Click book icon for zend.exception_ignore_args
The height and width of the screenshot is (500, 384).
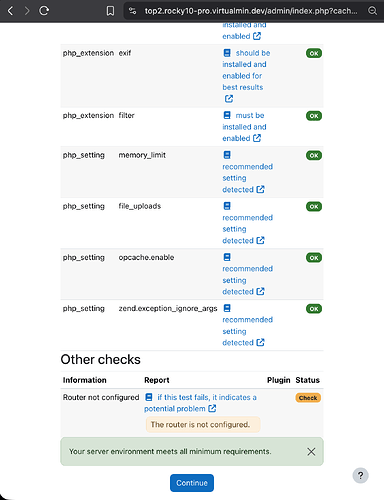[x=227, y=308]
